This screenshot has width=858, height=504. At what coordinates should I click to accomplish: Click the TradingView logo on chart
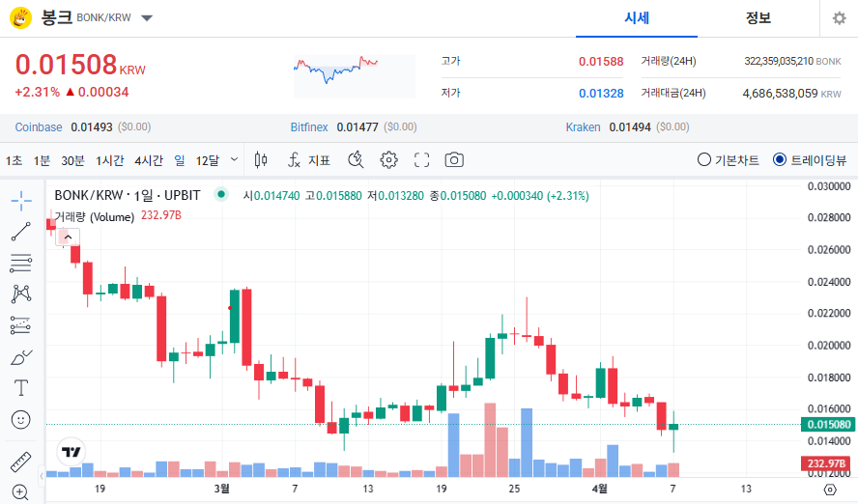pyautogui.click(x=71, y=452)
